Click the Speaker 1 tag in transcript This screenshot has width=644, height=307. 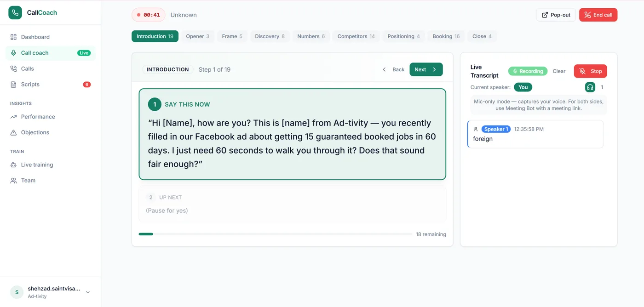tap(496, 129)
